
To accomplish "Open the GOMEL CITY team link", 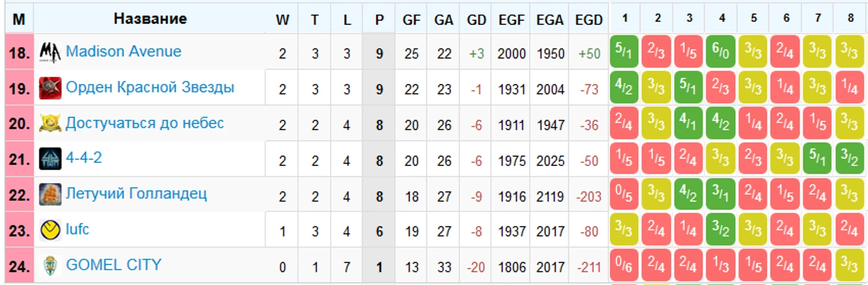I will (x=114, y=265).
